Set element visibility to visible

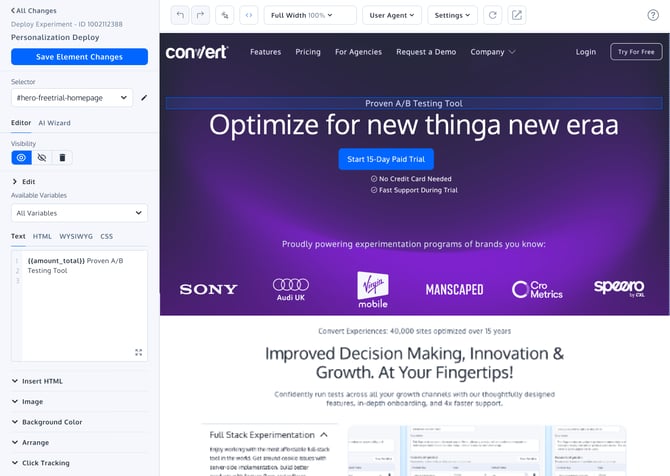pyautogui.click(x=21, y=158)
